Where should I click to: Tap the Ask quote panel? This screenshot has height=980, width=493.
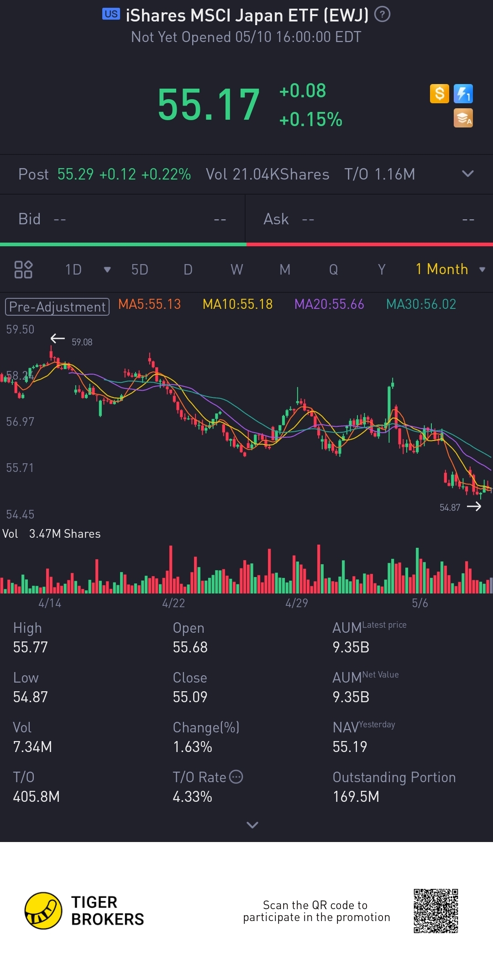pyautogui.click(x=369, y=219)
